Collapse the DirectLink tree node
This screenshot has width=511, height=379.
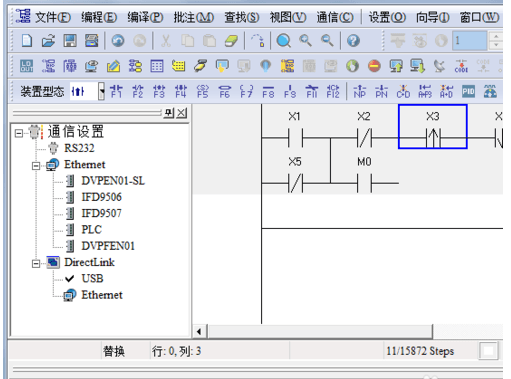[36, 264]
